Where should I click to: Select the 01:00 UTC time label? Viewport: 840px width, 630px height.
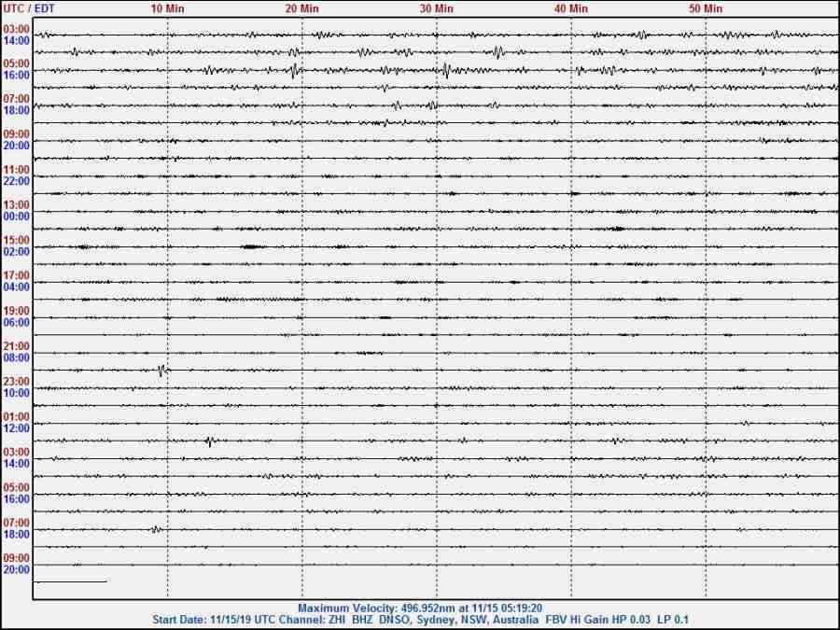point(16,417)
